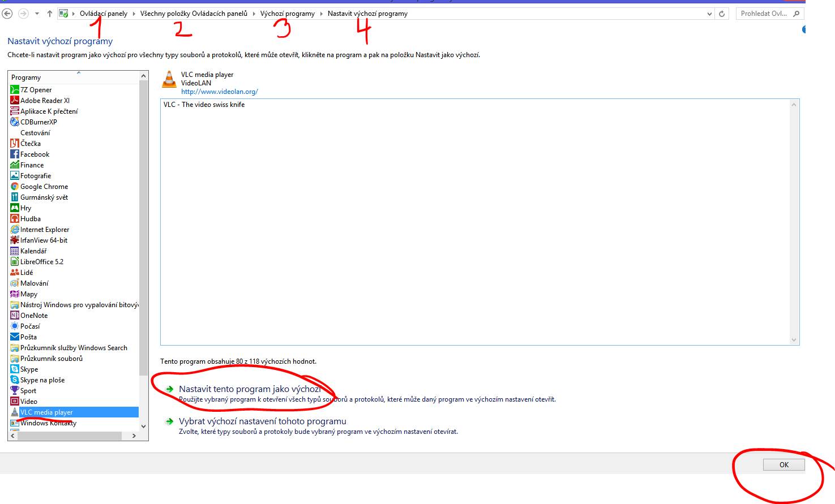Click the Mapy icon
The height and width of the screenshot is (504, 835).
15,294
